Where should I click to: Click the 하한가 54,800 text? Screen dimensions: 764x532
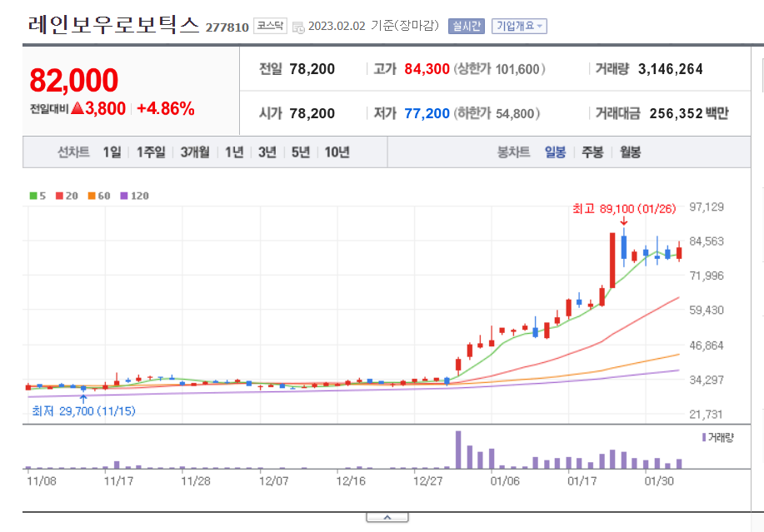(x=497, y=113)
